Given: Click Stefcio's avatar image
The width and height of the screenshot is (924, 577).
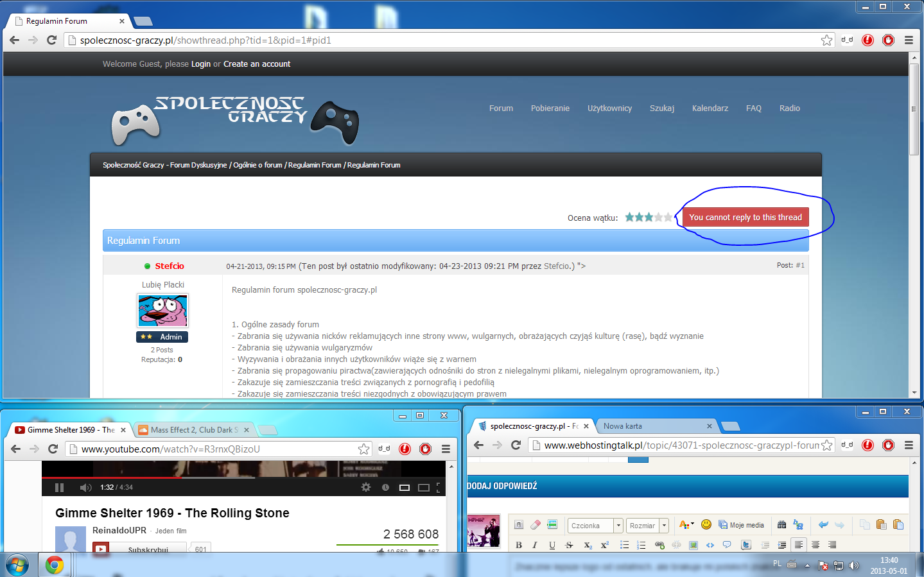Looking at the screenshot, I should tap(163, 311).
